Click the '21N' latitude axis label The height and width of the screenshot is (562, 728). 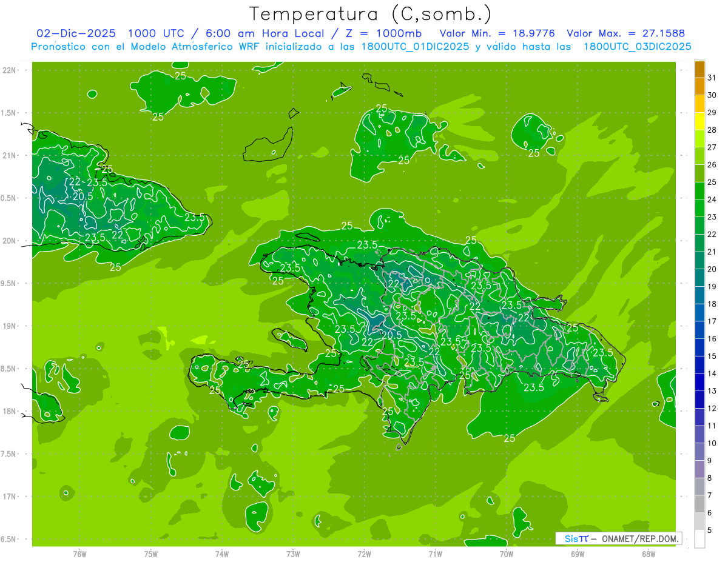coord(10,156)
